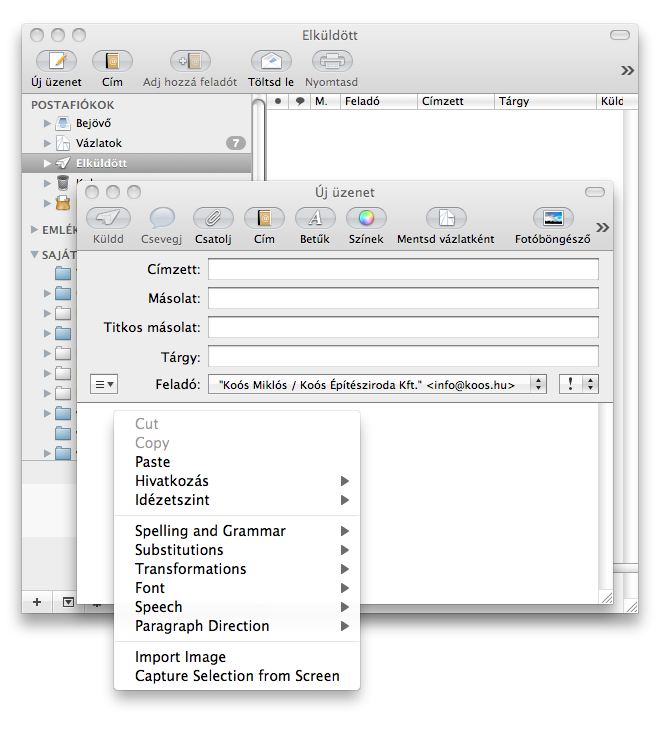Expand the Bejövő mailbox triangle
Screen dimensions: 665x733
(47, 123)
